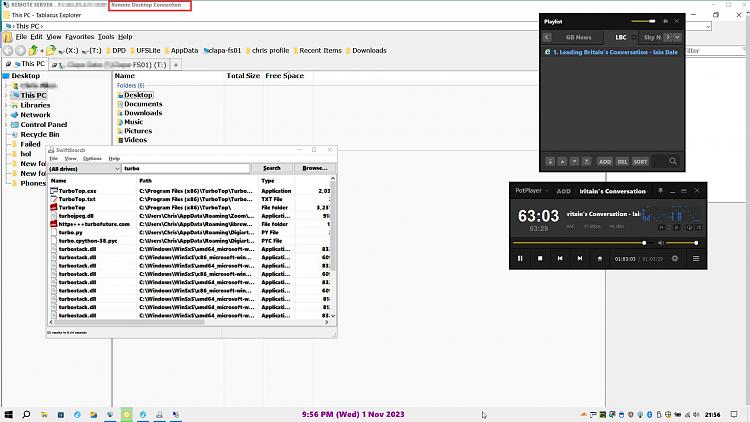Stop playback in PotPlayer

(x=540, y=258)
